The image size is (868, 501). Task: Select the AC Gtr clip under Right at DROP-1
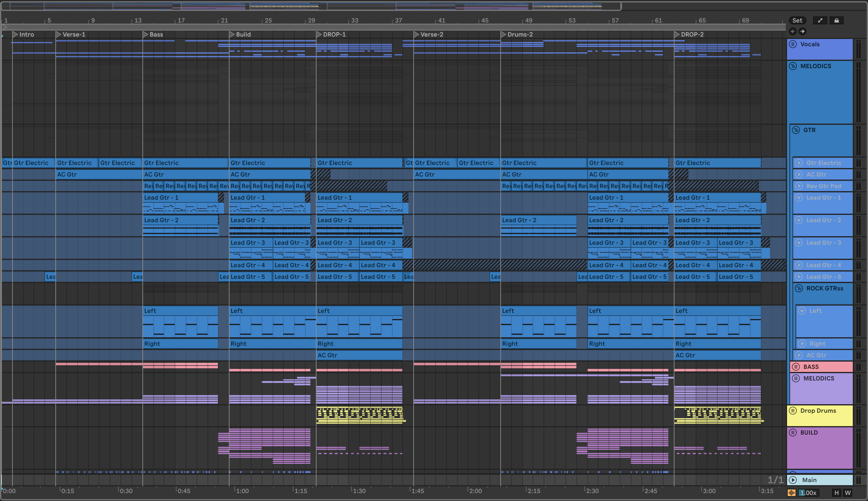[x=359, y=355]
